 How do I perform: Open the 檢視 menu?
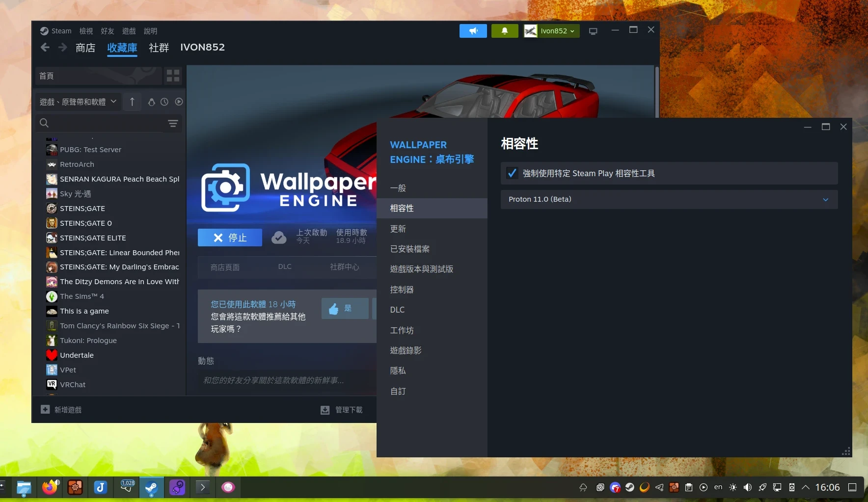[86, 31]
